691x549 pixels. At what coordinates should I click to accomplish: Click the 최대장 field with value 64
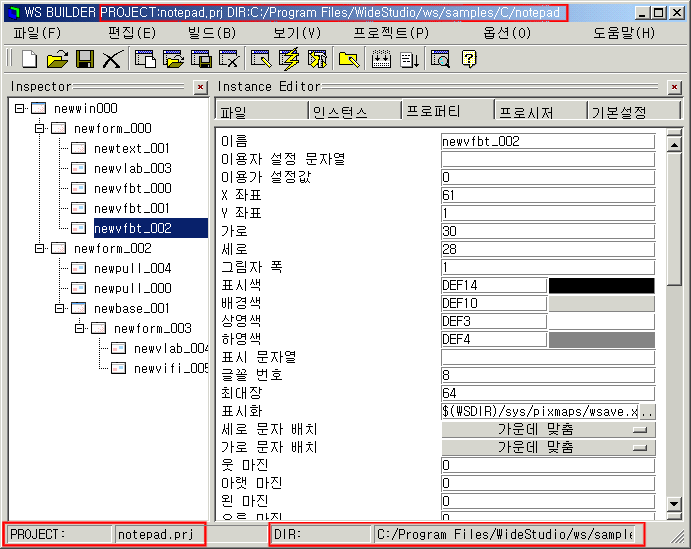pyautogui.click(x=548, y=393)
